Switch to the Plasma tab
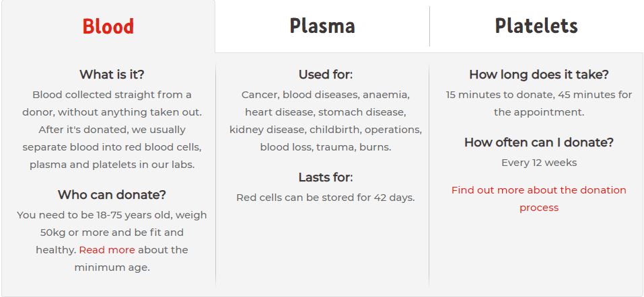644x297 pixels. [x=322, y=26]
